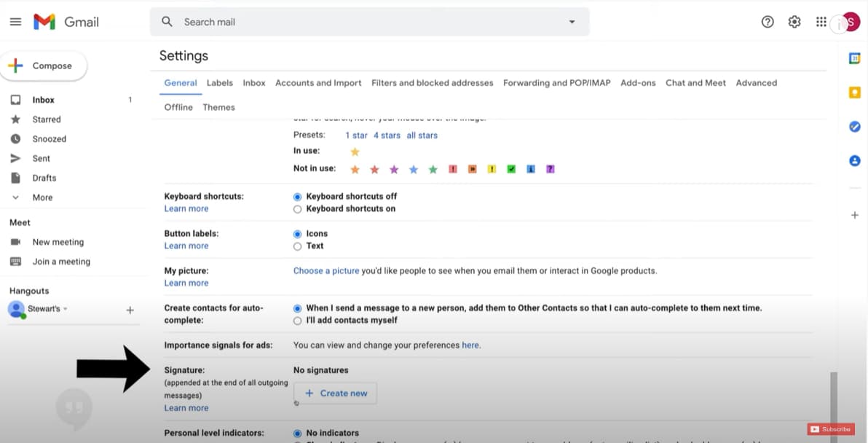The image size is (868, 443).
Task: Open Forwarding and POP/IMAP tab
Action: 557,83
